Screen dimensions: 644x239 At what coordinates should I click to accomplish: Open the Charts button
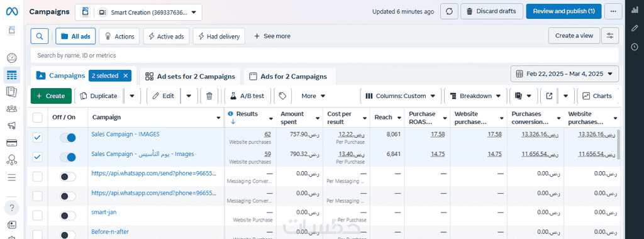point(597,96)
